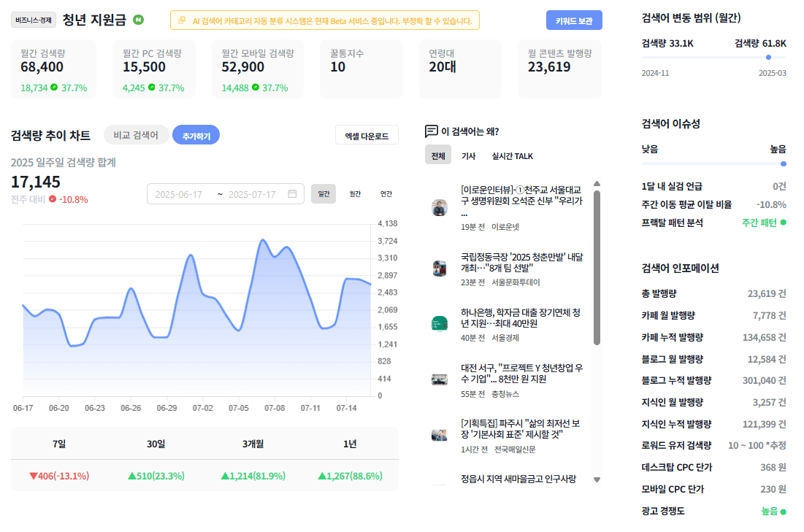Click the calendar icon in date range field
This screenshot has height=532, width=804.
pos(292,193)
